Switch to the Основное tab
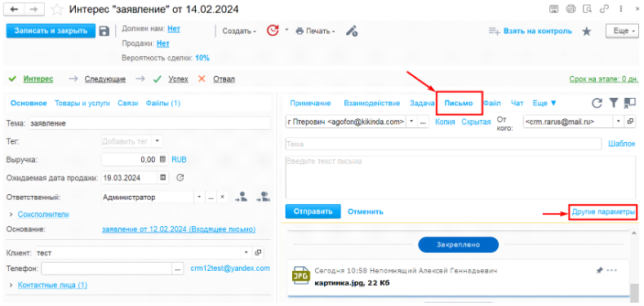The image size is (644, 306). (29, 103)
